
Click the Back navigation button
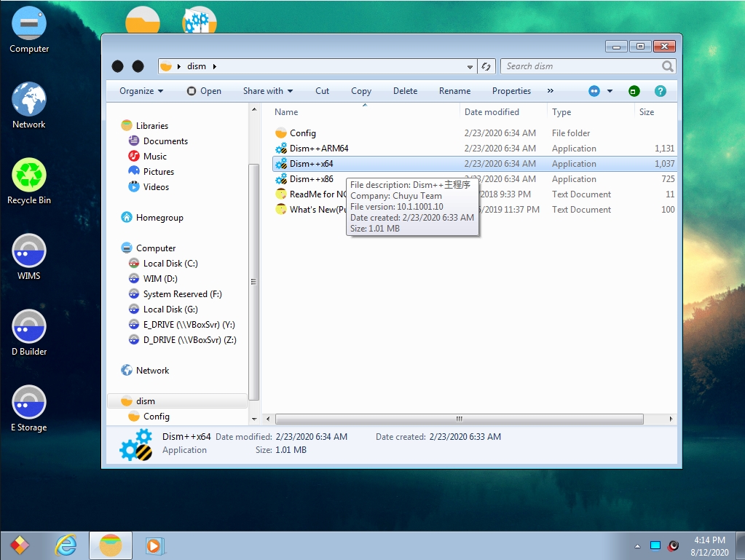click(x=118, y=66)
